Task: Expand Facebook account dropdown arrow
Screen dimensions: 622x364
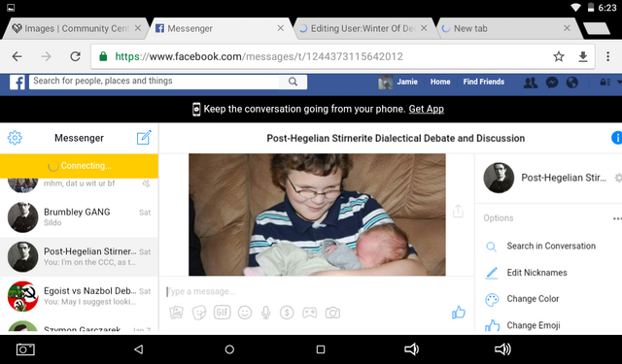Action: click(x=619, y=83)
